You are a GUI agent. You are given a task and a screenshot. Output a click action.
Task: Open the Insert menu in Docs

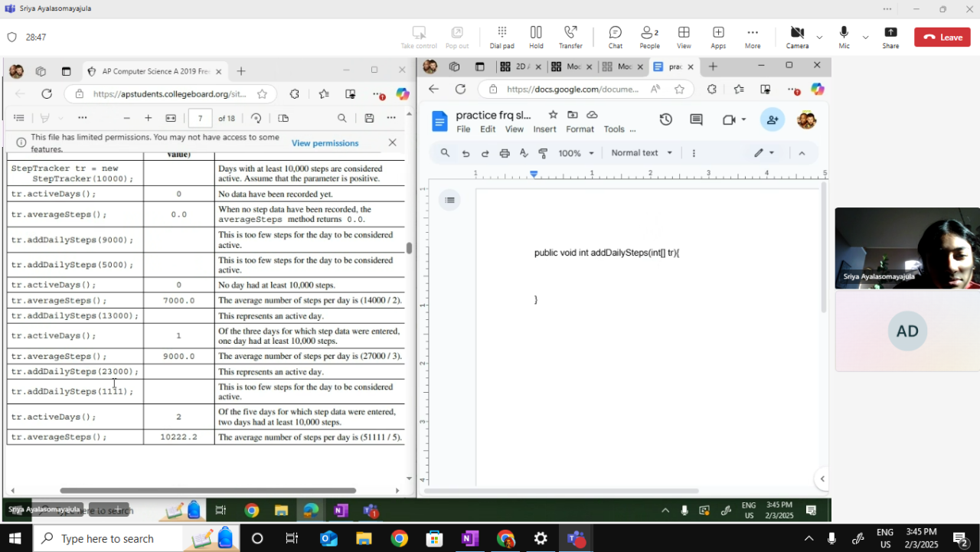[x=544, y=129]
